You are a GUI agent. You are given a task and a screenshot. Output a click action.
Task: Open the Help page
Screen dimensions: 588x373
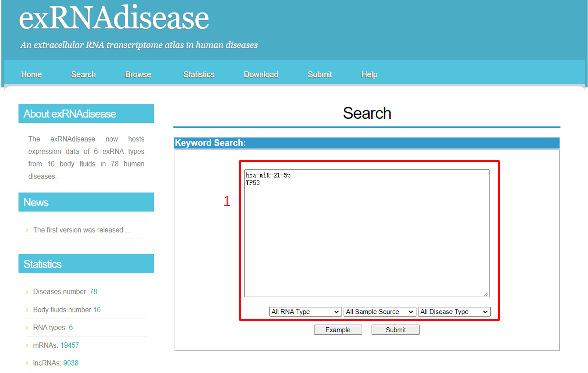(369, 75)
